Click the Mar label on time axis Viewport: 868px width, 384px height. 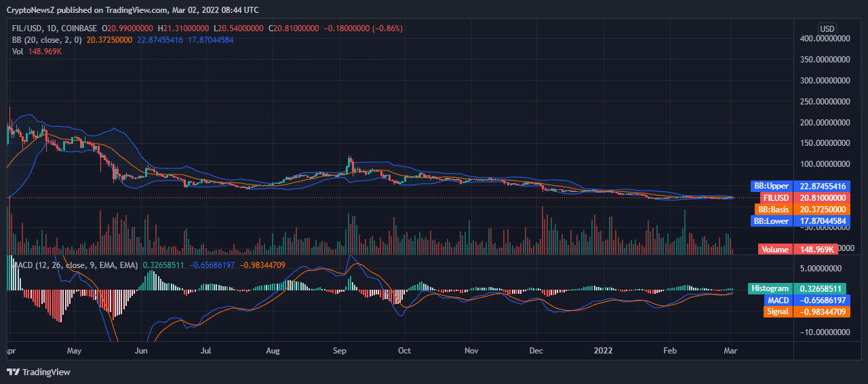730,351
